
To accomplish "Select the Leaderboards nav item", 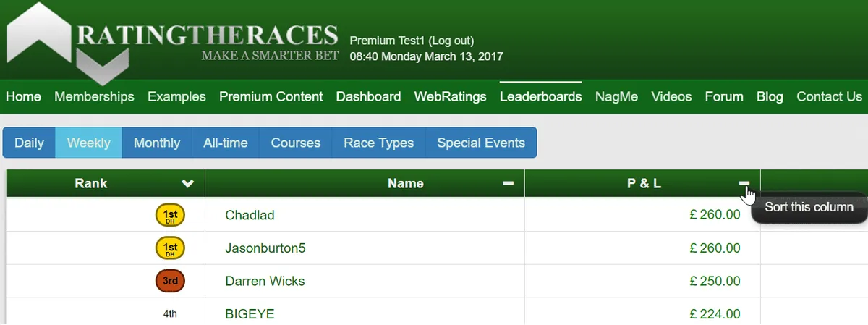I will pos(540,96).
